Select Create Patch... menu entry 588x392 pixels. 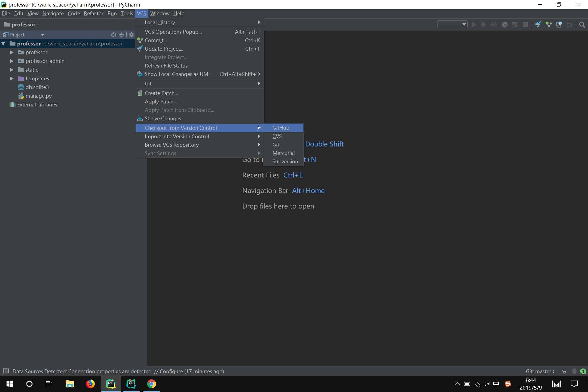point(200,93)
